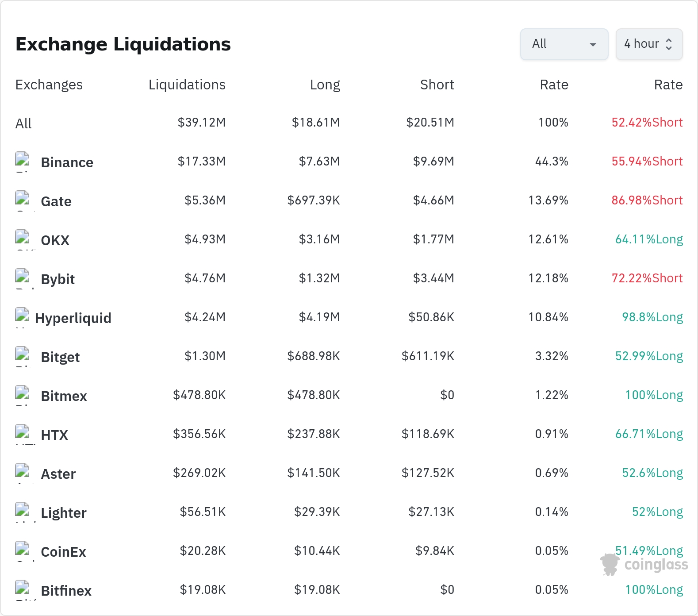Sort by Liquidations column header
Screen dimensions: 698x616
click(187, 85)
